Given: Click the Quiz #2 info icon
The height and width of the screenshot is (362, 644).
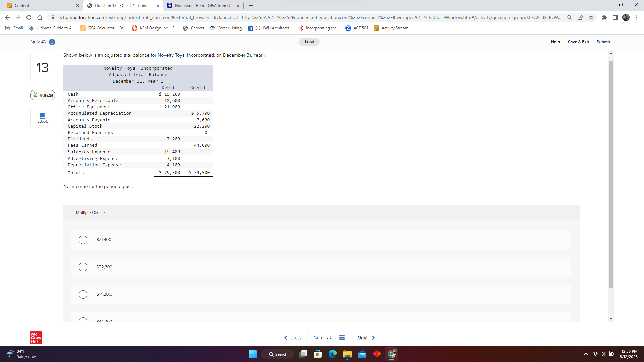Looking at the screenshot, I should 52,42.
